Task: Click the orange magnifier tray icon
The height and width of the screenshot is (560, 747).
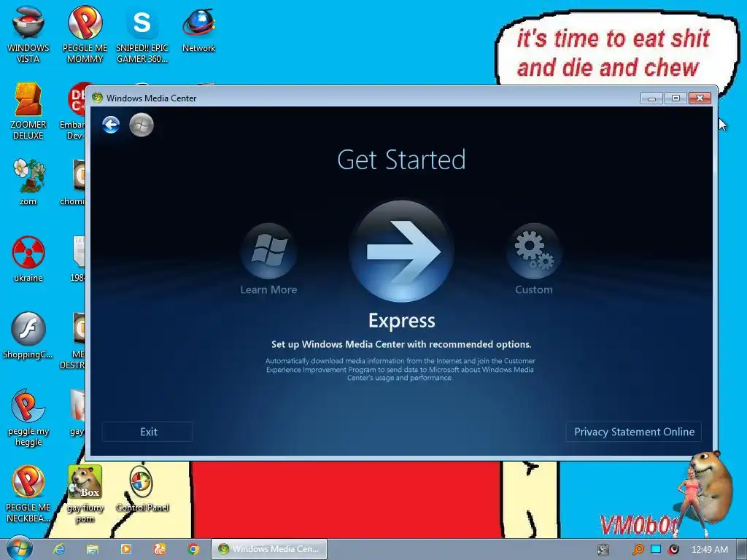Action: click(638, 550)
